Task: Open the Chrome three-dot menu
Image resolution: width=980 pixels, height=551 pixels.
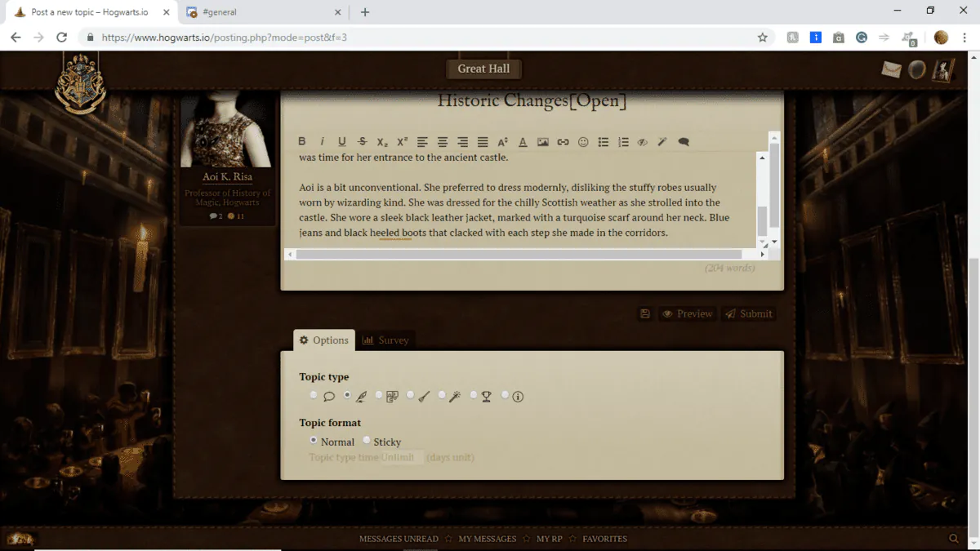Action: 965,37
